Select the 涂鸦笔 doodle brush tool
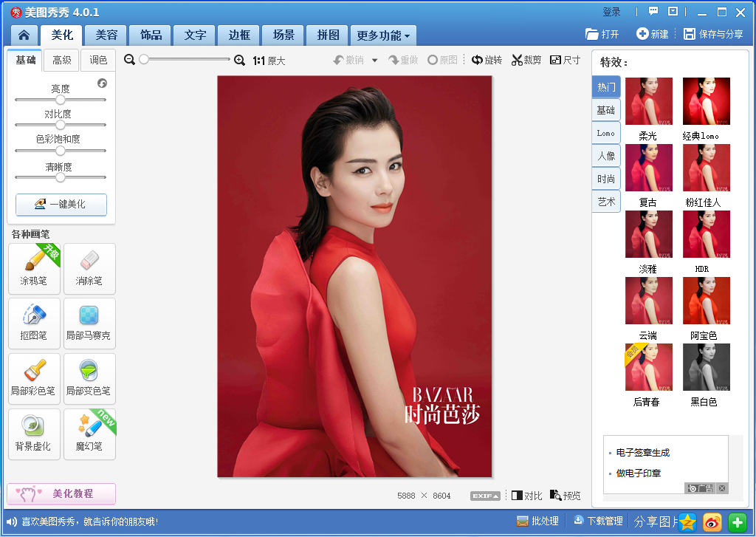This screenshot has width=756, height=537. point(34,269)
